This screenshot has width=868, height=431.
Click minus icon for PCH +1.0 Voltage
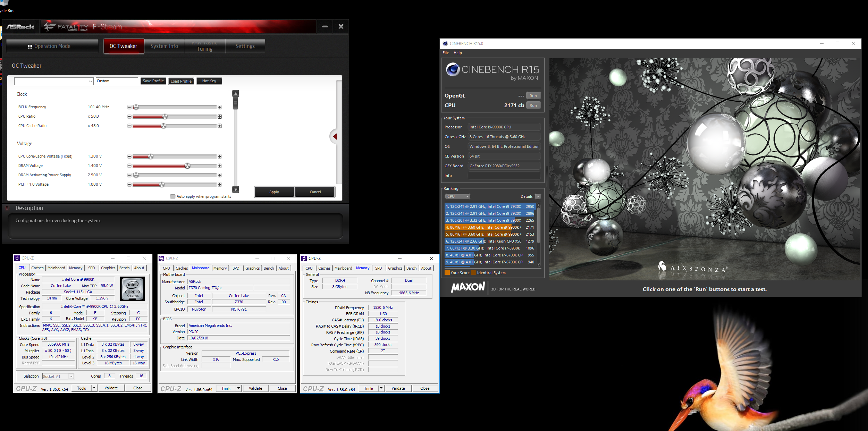coord(129,185)
